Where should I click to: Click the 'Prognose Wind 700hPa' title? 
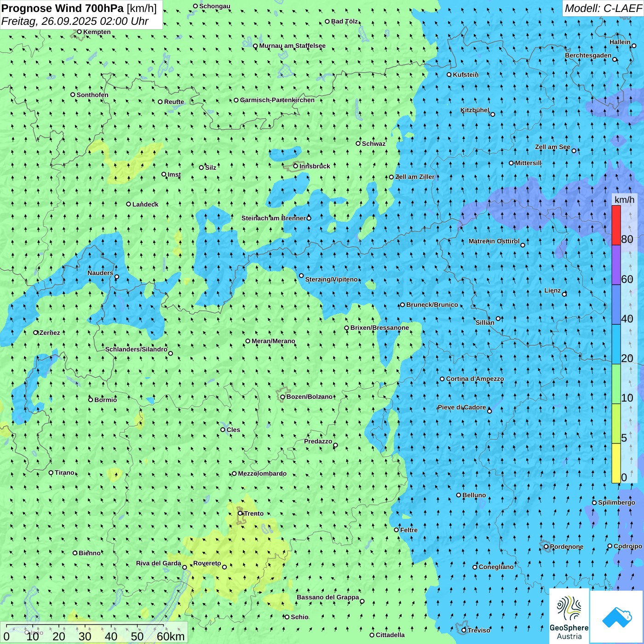63,8
